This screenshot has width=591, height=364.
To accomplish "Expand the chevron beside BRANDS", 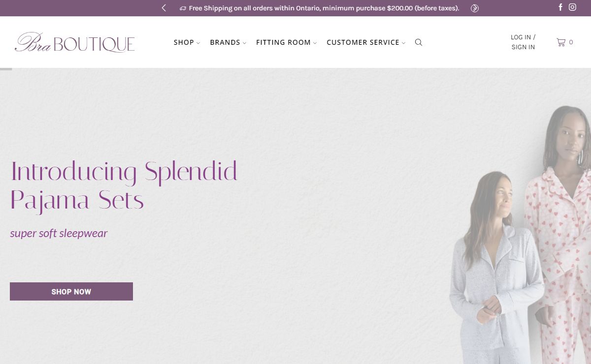I will pyautogui.click(x=244, y=43).
